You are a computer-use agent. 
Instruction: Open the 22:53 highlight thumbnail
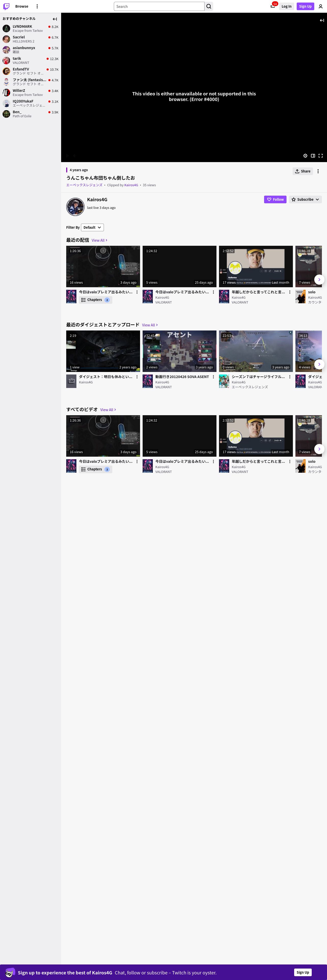coord(256,351)
